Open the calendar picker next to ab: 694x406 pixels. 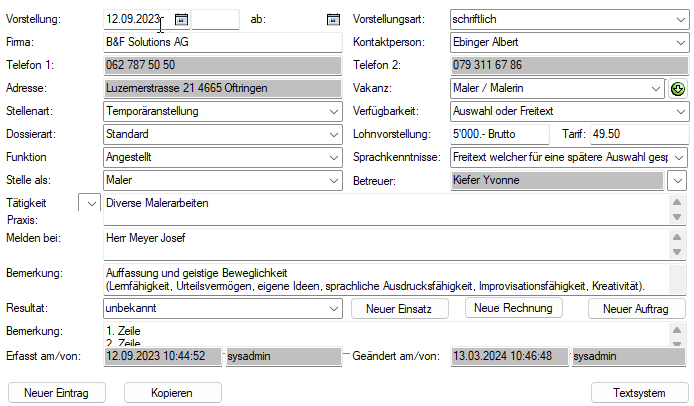click(x=334, y=19)
